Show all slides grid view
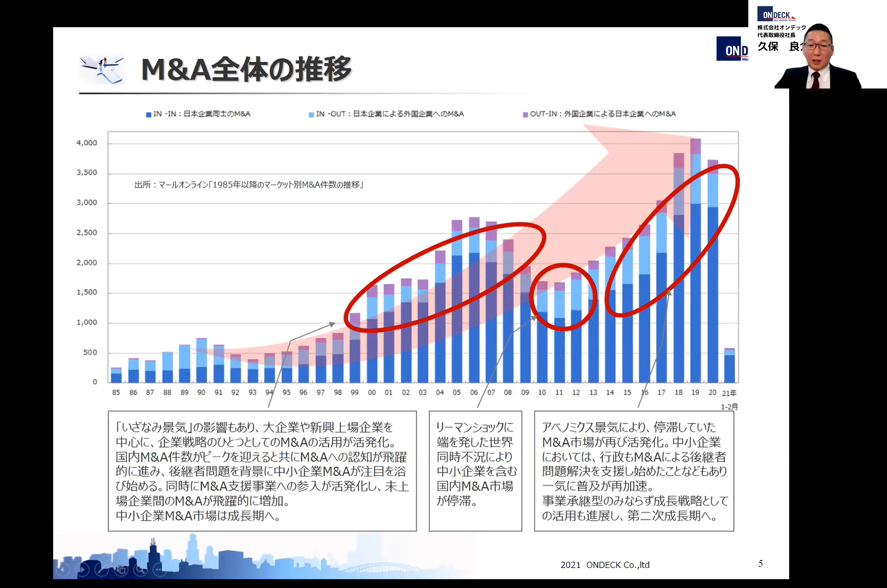 tap(121, 569)
